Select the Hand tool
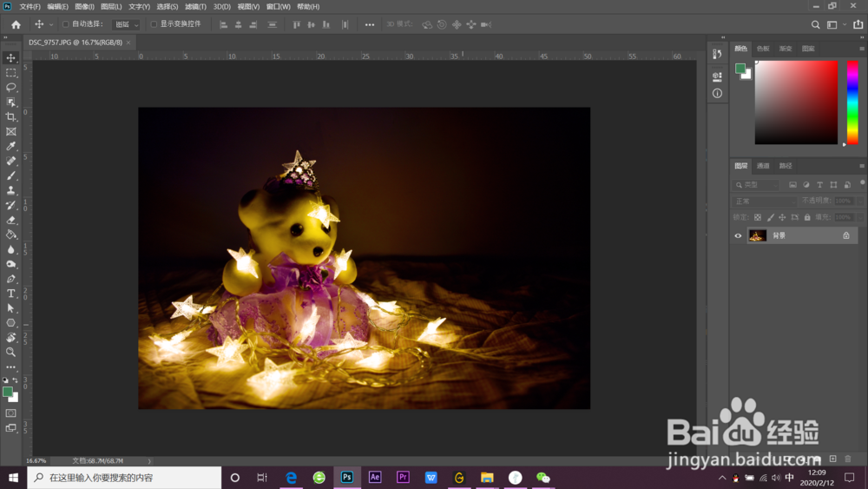Viewport: 868px width, 489px height. pyautogui.click(x=10, y=337)
